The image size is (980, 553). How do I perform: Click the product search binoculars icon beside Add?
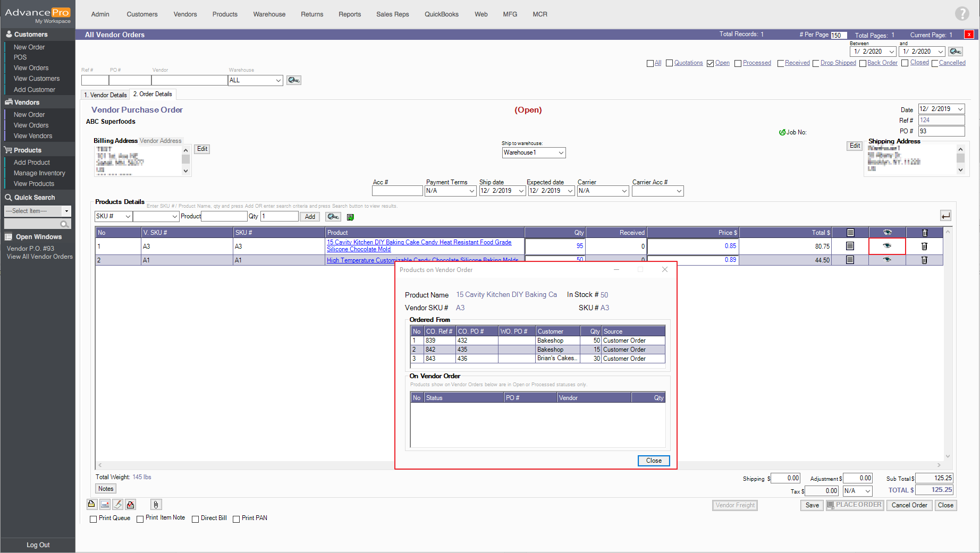point(333,217)
